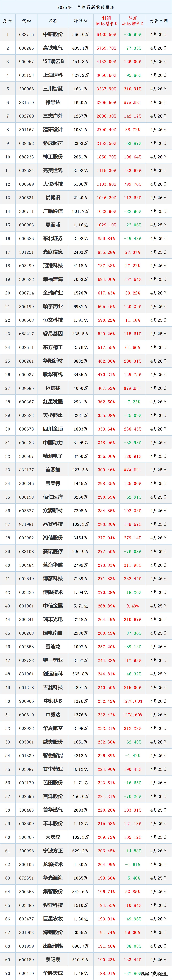Select stock name 三夫户外

coord(53,116)
